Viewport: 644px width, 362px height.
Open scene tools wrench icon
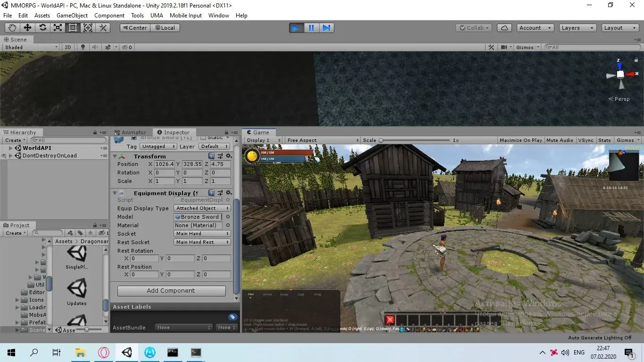pyautogui.click(x=491, y=47)
